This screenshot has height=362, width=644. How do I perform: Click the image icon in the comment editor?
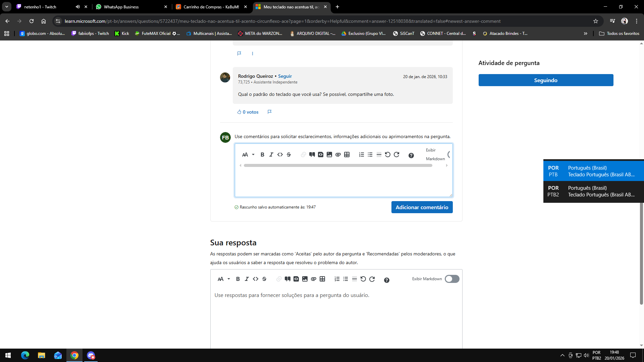coord(329,155)
